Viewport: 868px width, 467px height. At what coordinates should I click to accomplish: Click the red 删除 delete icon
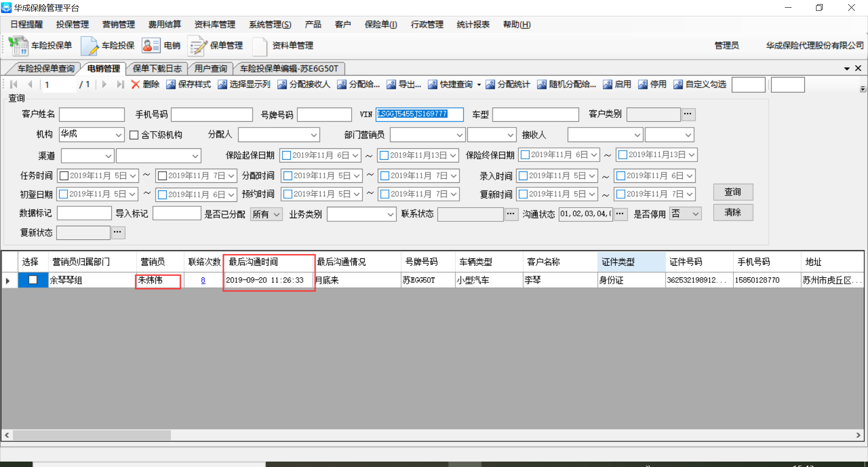pos(135,85)
